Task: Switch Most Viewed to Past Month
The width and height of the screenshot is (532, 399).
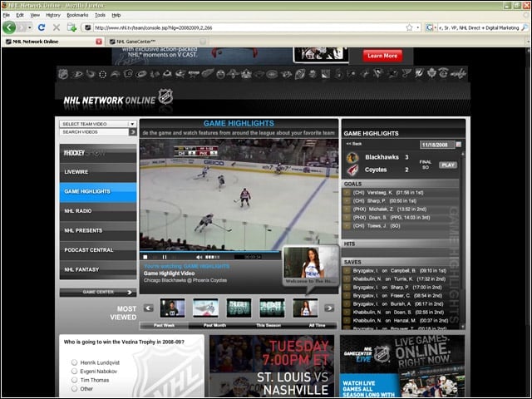Action: click(x=214, y=325)
